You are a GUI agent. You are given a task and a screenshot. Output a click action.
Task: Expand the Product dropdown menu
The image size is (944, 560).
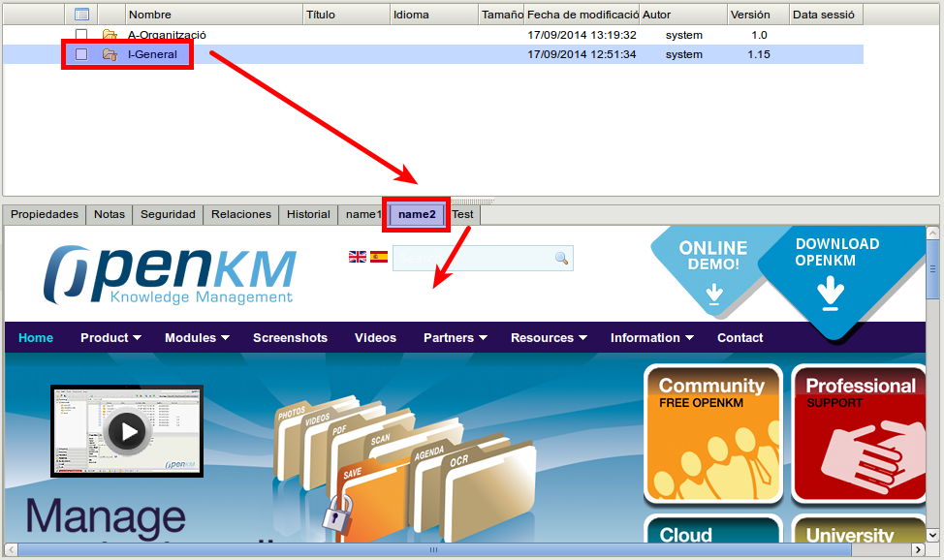110,338
